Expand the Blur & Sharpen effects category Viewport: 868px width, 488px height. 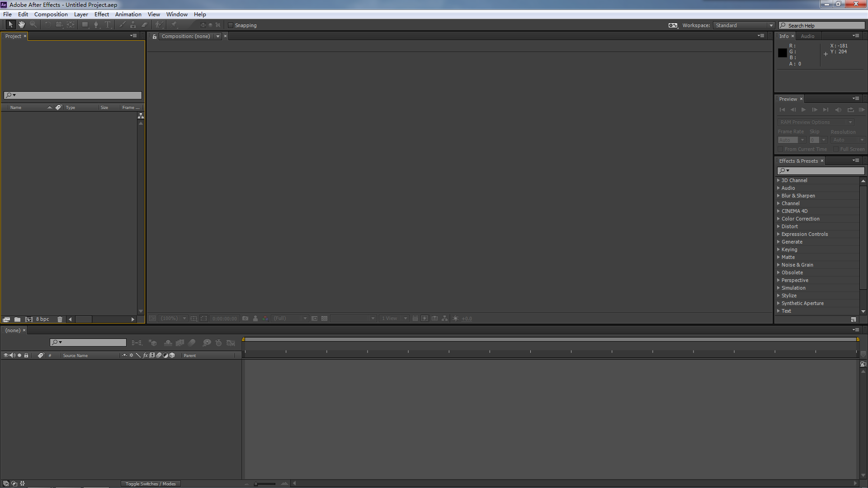[778, 196]
